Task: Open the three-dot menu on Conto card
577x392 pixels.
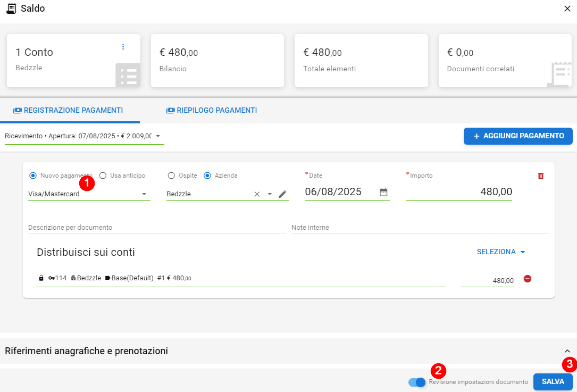Action: pos(123,47)
